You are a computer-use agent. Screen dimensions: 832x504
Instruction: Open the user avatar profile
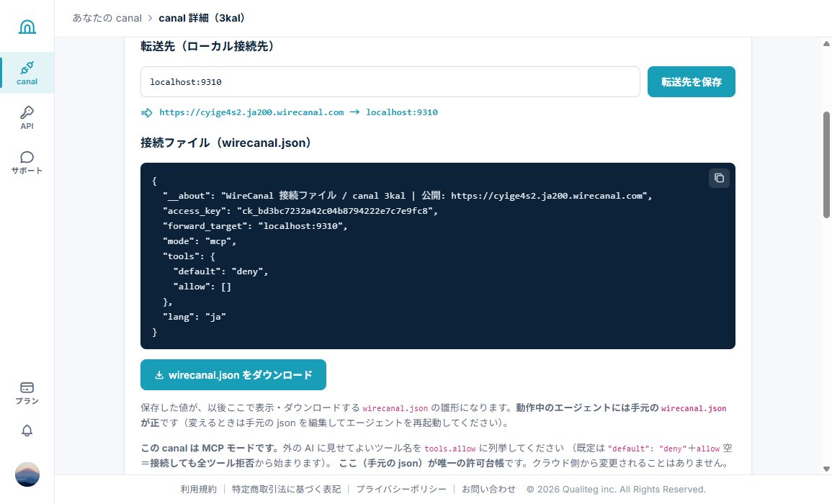coord(27,474)
